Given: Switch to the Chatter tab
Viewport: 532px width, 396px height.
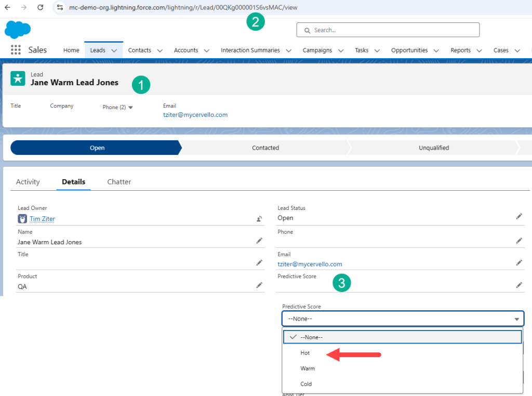Looking at the screenshot, I should tap(119, 182).
